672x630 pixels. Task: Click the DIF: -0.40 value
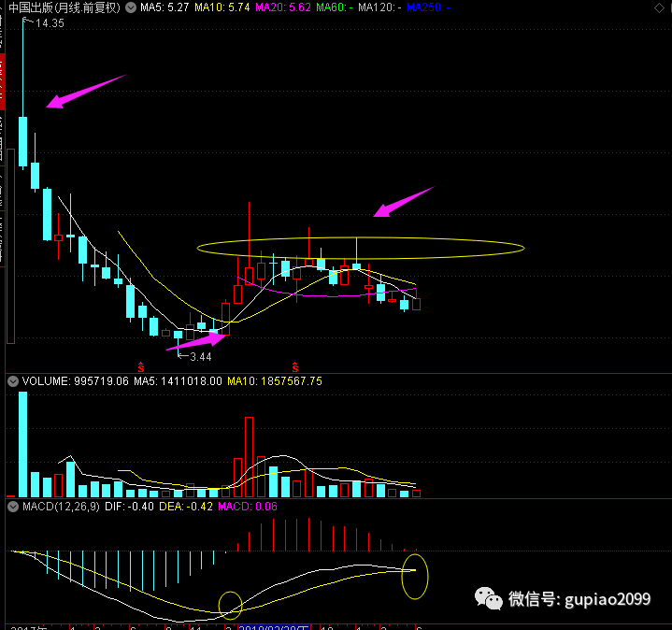(x=129, y=507)
